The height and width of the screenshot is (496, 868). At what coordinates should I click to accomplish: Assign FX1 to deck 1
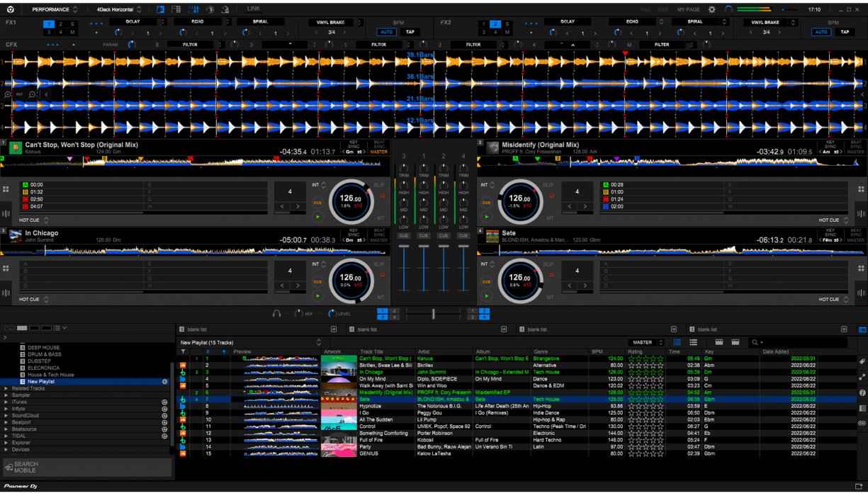[x=50, y=23]
